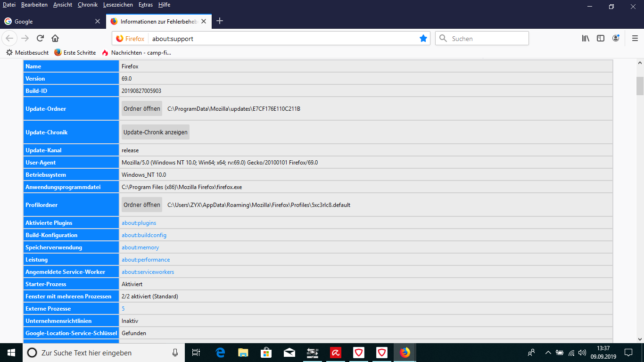Open Microsoft Store from the taskbar

tap(266, 353)
